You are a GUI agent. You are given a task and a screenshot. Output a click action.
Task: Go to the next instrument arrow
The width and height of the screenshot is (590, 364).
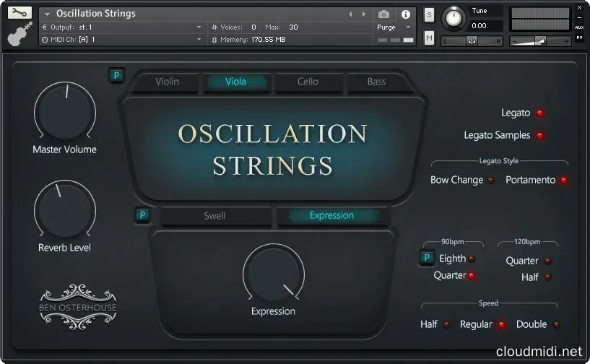(x=363, y=14)
